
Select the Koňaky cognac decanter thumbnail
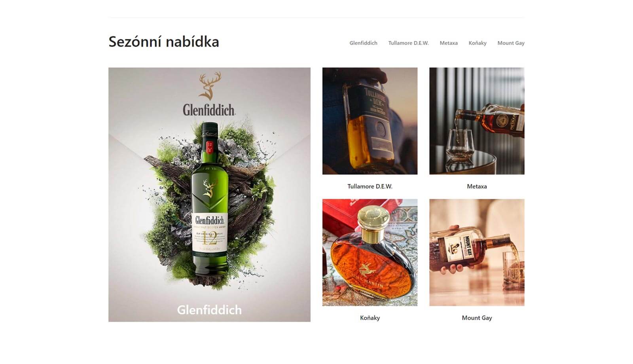(370, 252)
